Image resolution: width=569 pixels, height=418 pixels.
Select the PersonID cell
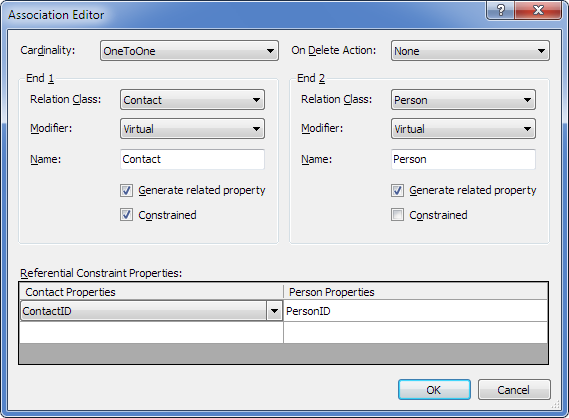pyautogui.click(x=415, y=311)
